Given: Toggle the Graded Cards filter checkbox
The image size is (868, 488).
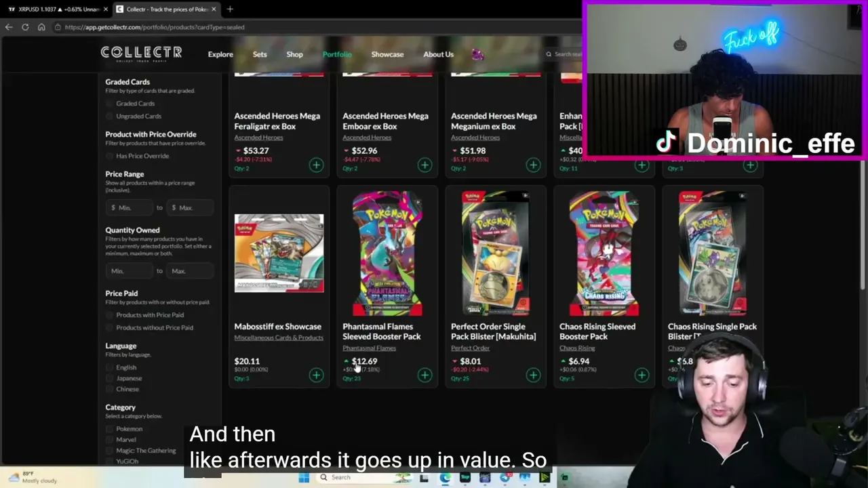Looking at the screenshot, I should (110, 104).
